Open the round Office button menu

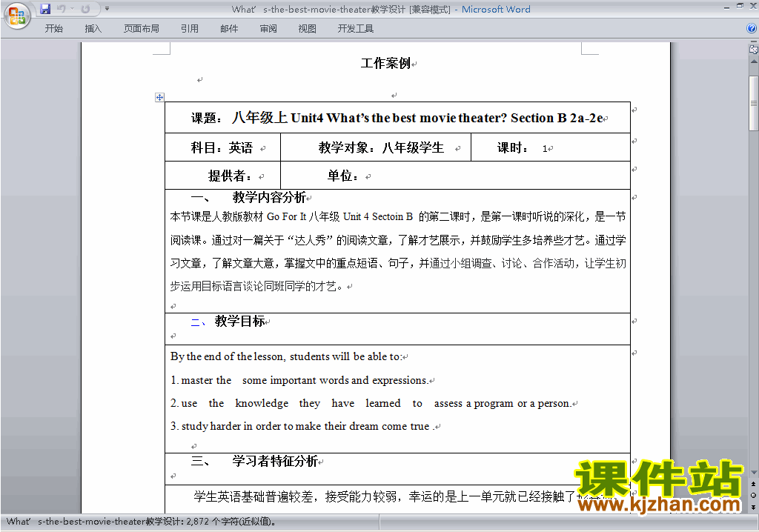(17, 16)
